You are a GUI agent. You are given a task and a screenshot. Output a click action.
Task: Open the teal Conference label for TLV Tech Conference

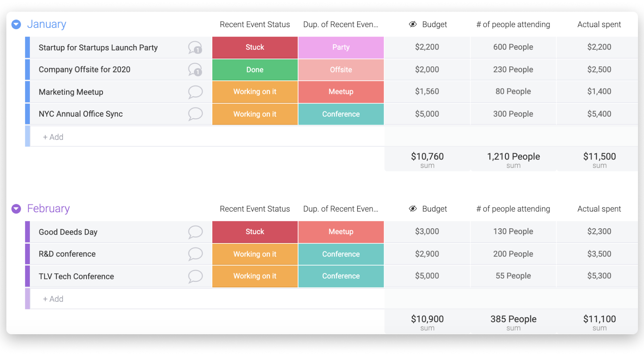point(341,276)
